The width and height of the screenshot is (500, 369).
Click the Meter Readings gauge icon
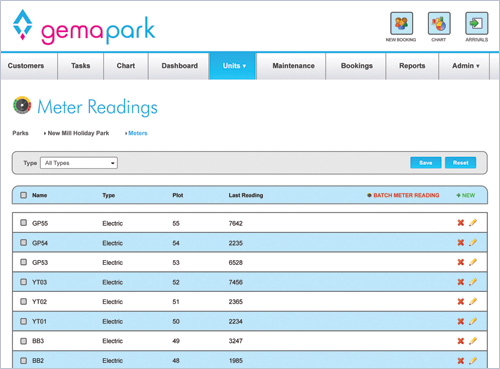click(22, 105)
